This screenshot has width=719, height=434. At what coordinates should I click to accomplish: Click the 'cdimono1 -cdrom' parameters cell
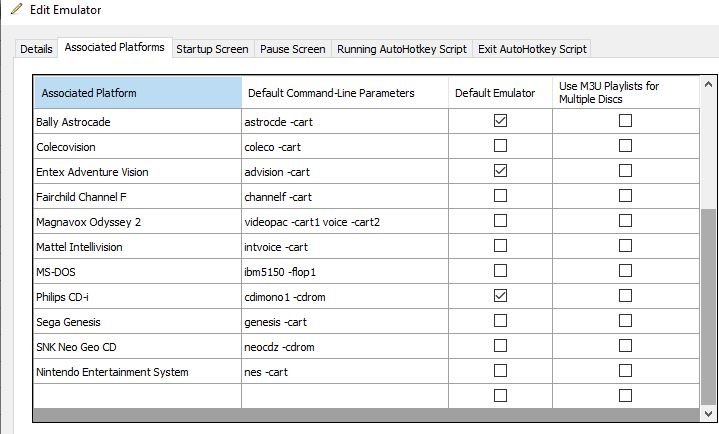(345, 297)
